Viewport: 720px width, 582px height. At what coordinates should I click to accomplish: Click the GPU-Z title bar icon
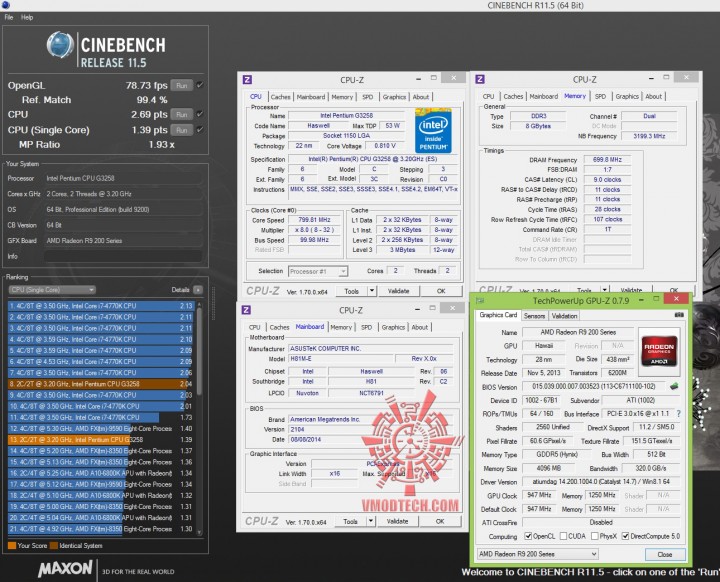[480, 300]
